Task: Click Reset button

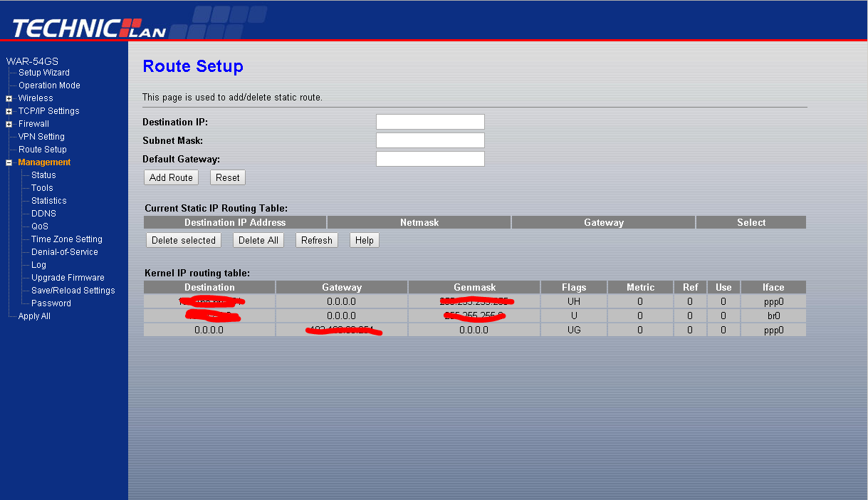Action: [x=228, y=177]
